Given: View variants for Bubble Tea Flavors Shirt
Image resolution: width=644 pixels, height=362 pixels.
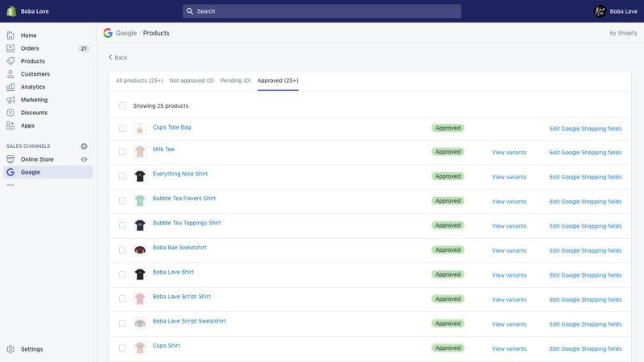Looking at the screenshot, I should pyautogui.click(x=509, y=202).
